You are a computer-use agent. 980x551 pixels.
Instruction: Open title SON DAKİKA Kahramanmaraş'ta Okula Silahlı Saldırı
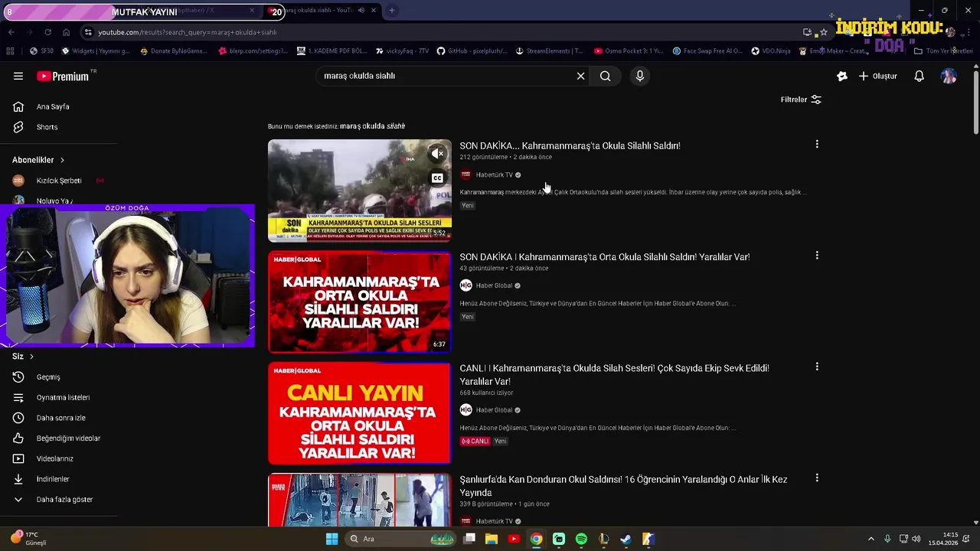pyautogui.click(x=570, y=145)
